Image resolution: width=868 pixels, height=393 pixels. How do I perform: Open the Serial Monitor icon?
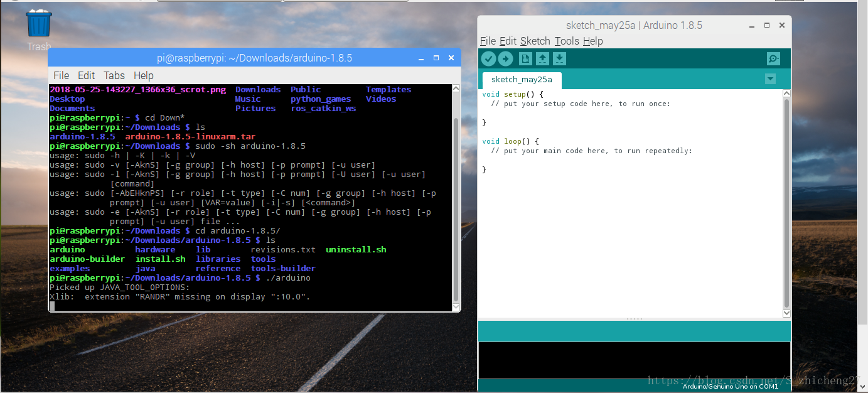click(x=773, y=58)
